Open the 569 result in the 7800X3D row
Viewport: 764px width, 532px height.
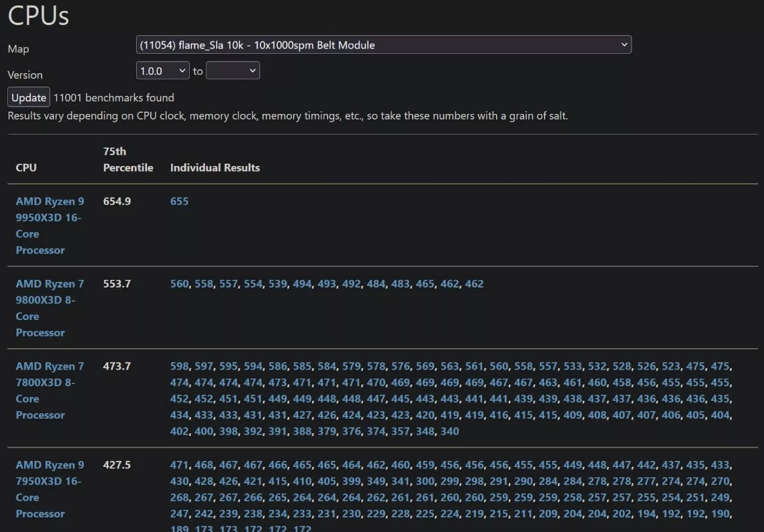[425, 366]
